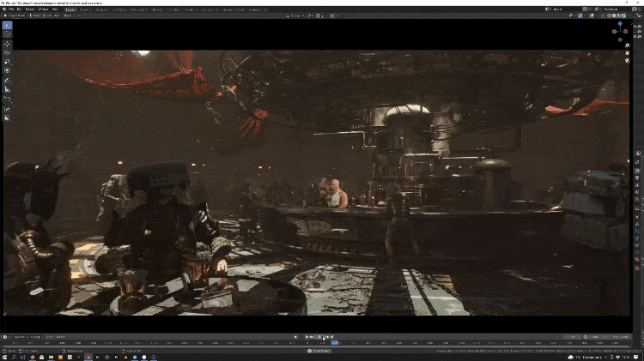The width and height of the screenshot is (644, 361).
Task: Open Windows taskbar search
Action: click(14, 358)
